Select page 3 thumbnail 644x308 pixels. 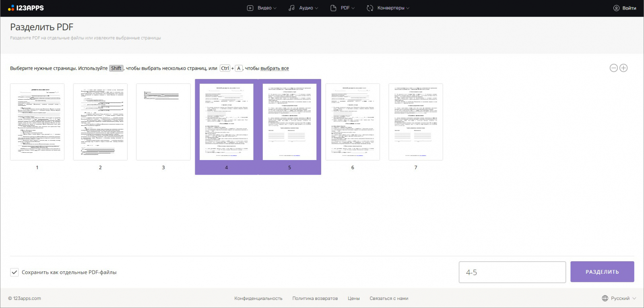tap(163, 122)
